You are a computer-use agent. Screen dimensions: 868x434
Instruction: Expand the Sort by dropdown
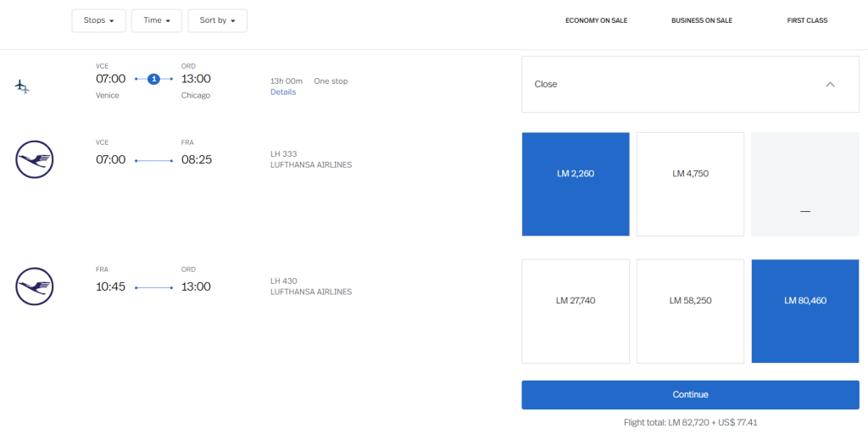click(x=217, y=20)
